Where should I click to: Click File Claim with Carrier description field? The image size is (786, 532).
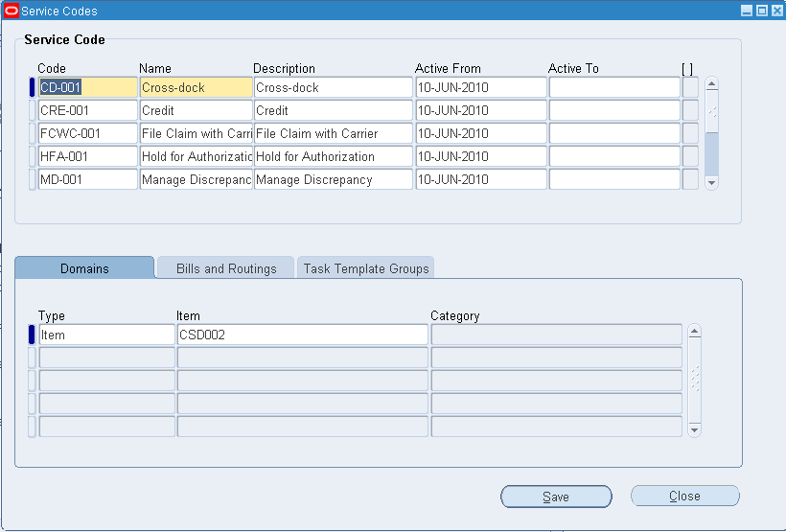(334, 133)
